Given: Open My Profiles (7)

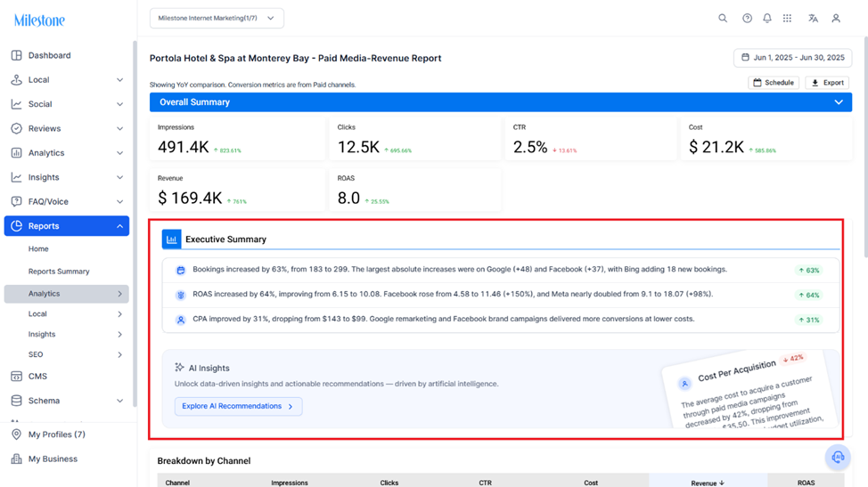Looking at the screenshot, I should click(x=56, y=434).
